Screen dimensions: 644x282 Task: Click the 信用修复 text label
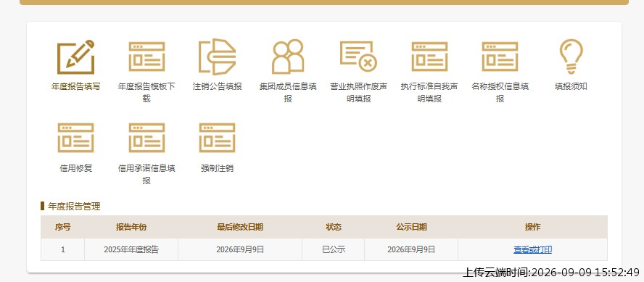[x=76, y=168]
